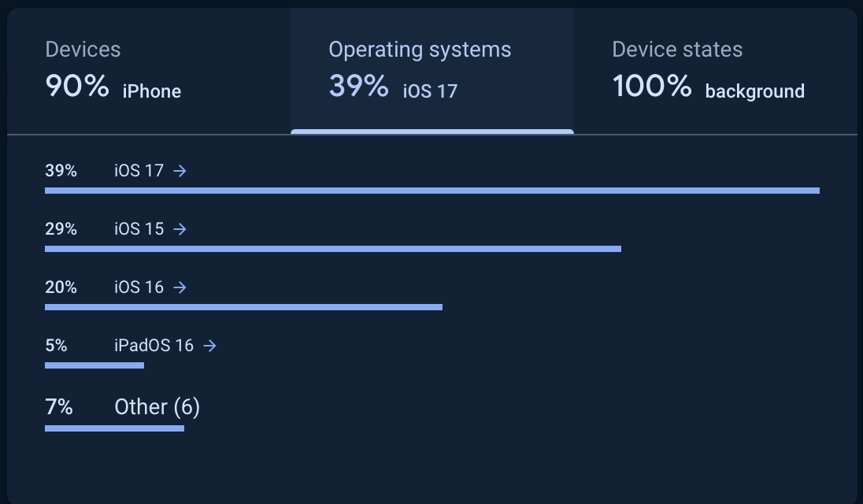Viewport: 863px width, 504px height.
Task: Click the iOS 16 usage bar
Action: [243, 307]
